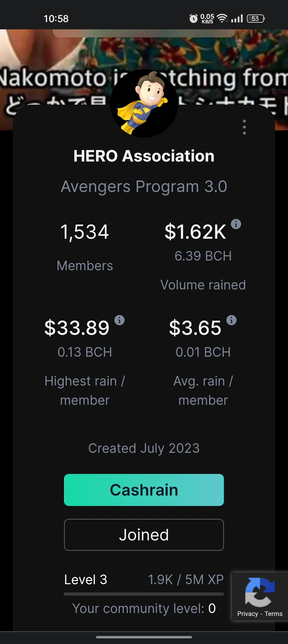Tap the battery indicator showing 53
288x644 pixels.
(x=256, y=18)
